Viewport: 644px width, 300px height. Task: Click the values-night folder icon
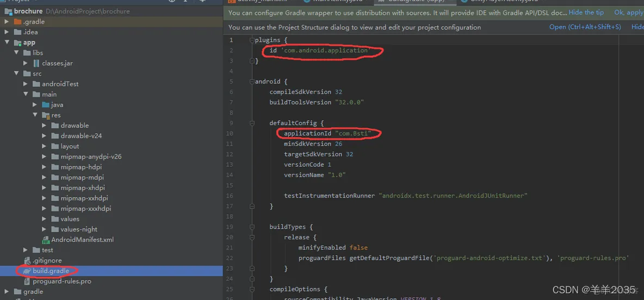pyautogui.click(x=55, y=229)
